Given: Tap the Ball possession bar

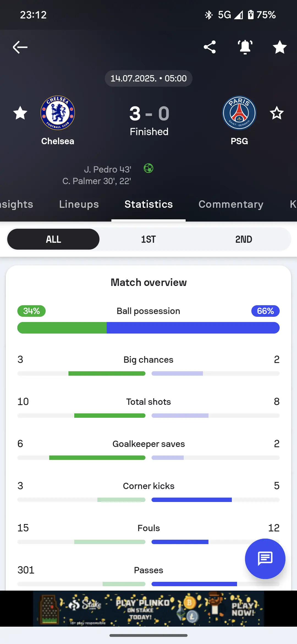Looking at the screenshot, I should pos(148,328).
